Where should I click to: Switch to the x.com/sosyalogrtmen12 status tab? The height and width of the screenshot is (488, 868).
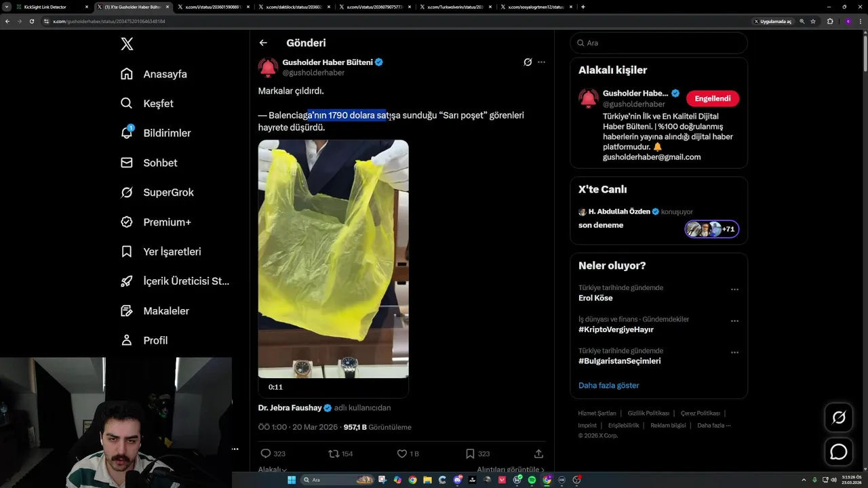pos(535,7)
